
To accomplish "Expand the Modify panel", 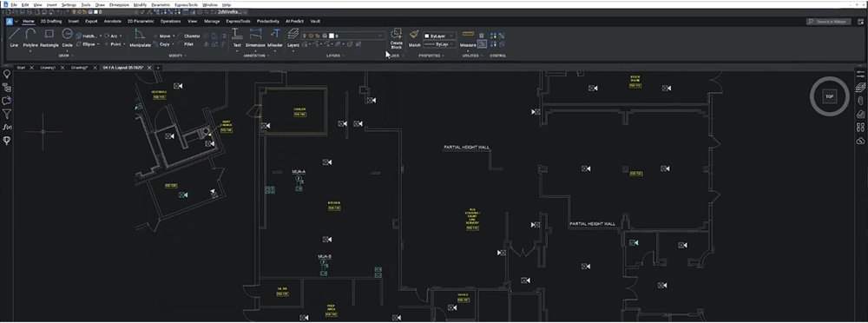I will coord(177,56).
